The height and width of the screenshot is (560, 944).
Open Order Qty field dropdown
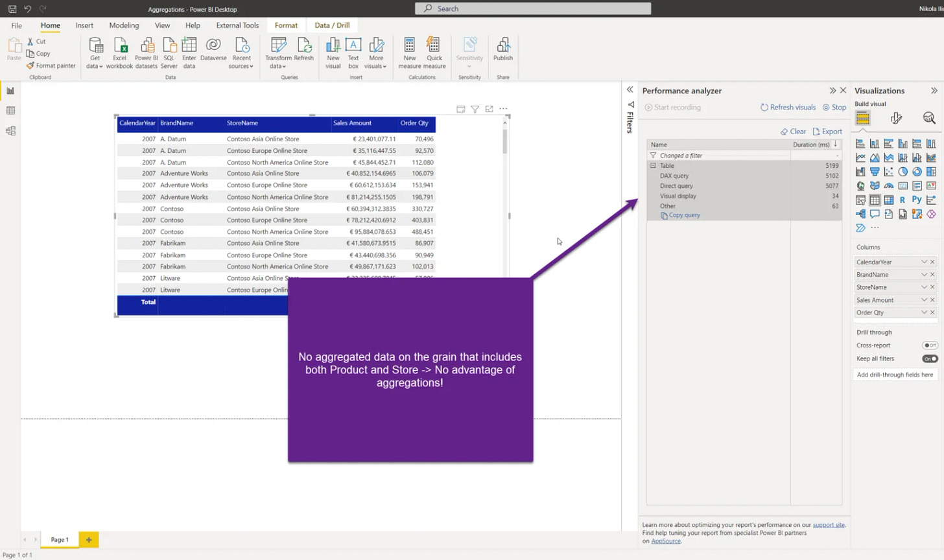pyautogui.click(x=925, y=312)
